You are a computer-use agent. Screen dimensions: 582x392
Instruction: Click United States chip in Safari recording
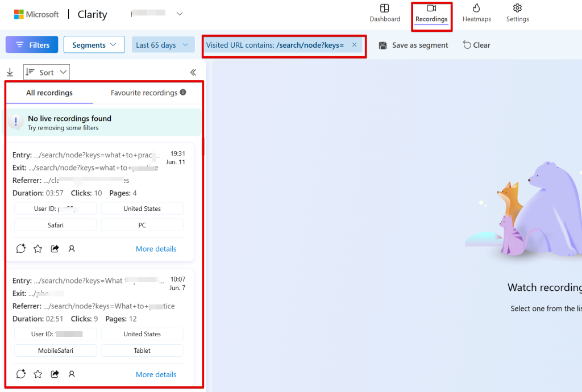[x=142, y=208]
